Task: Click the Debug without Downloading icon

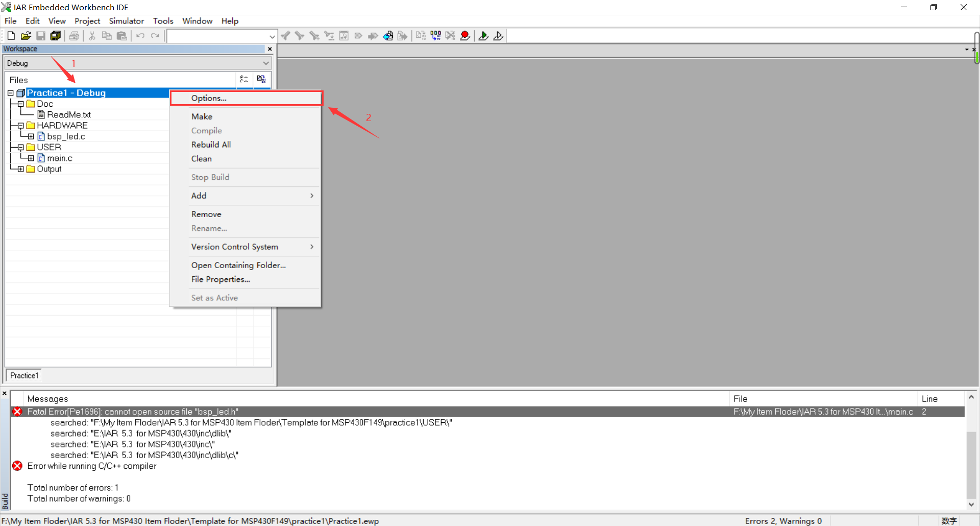Action: click(498, 35)
